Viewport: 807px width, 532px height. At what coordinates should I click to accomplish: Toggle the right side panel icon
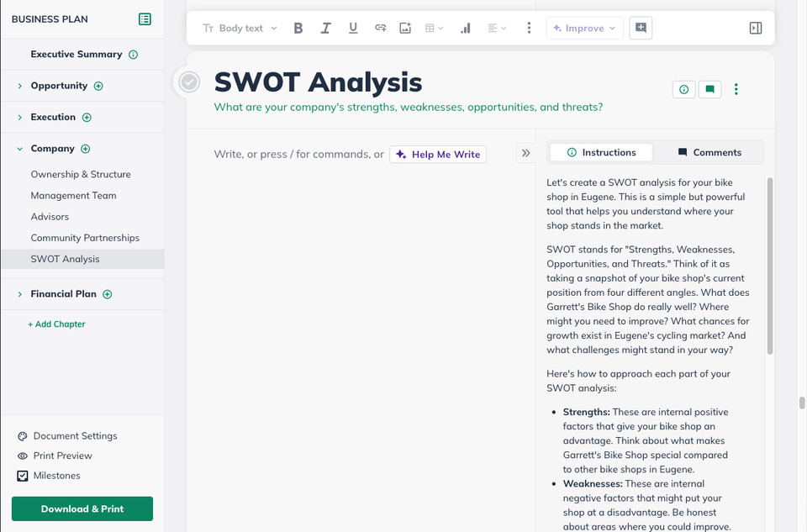[x=756, y=29]
